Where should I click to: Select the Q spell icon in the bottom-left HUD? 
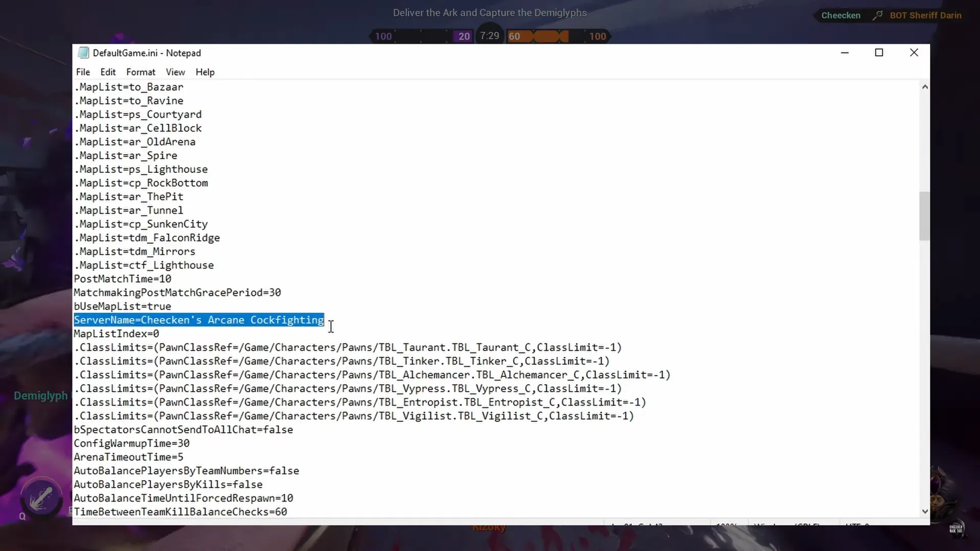tap(42, 496)
